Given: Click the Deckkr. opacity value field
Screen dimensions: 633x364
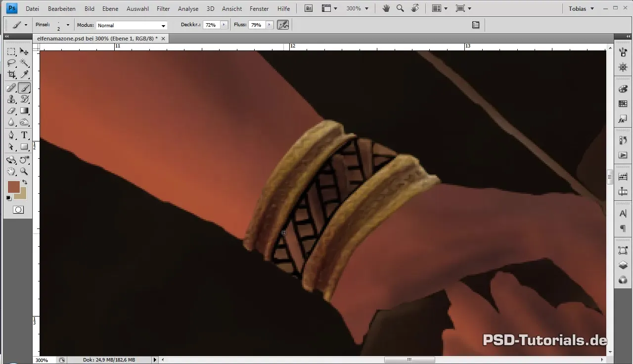Looking at the screenshot, I should tap(211, 25).
